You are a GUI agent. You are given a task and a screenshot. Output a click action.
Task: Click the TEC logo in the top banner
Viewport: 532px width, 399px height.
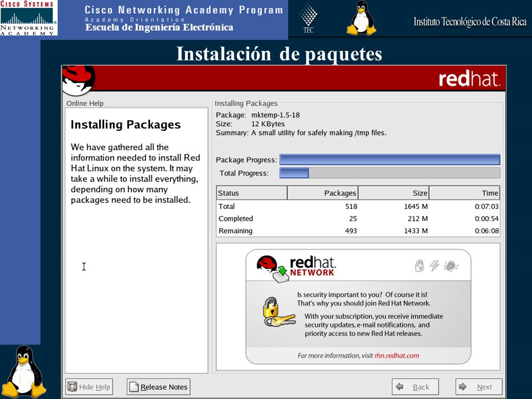(x=308, y=18)
